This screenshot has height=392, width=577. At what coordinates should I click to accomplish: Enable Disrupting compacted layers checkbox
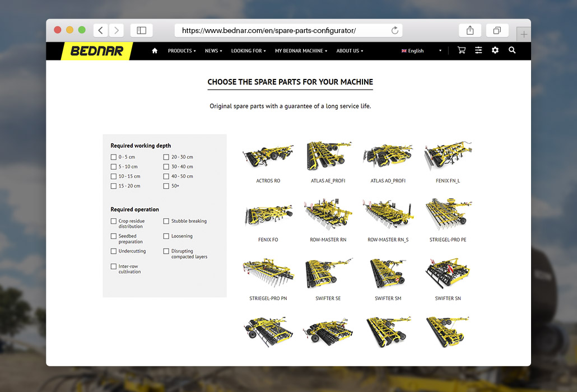tap(166, 251)
